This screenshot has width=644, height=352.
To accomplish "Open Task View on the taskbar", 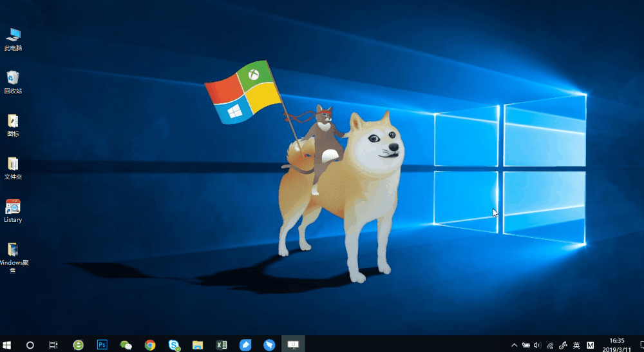I will pos(53,345).
